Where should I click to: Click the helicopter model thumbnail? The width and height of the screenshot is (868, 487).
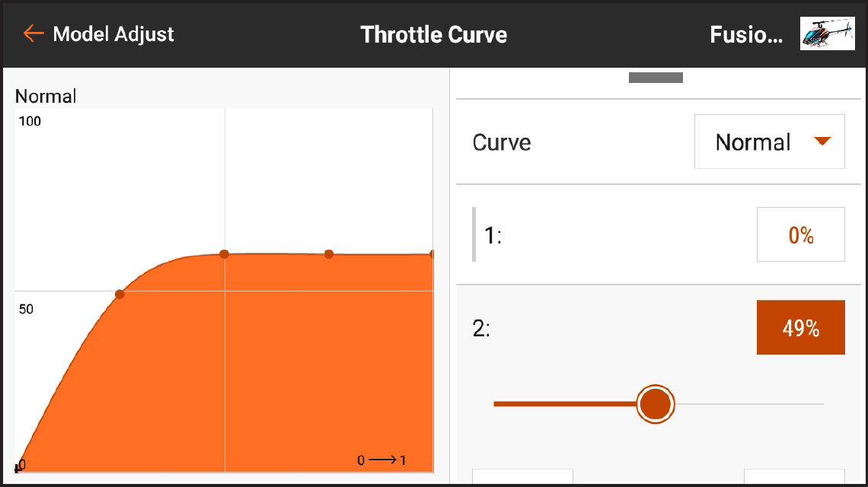click(x=827, y=33)
